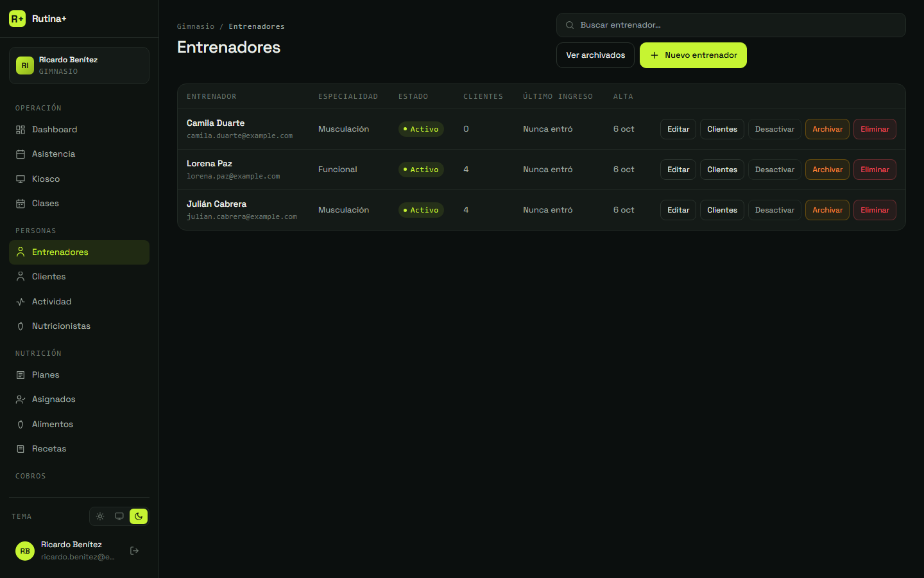Viewport: 924px width, 578px height.
Task: Click Julián Cabrera's Activo status badge
Action: pos(421,210)
